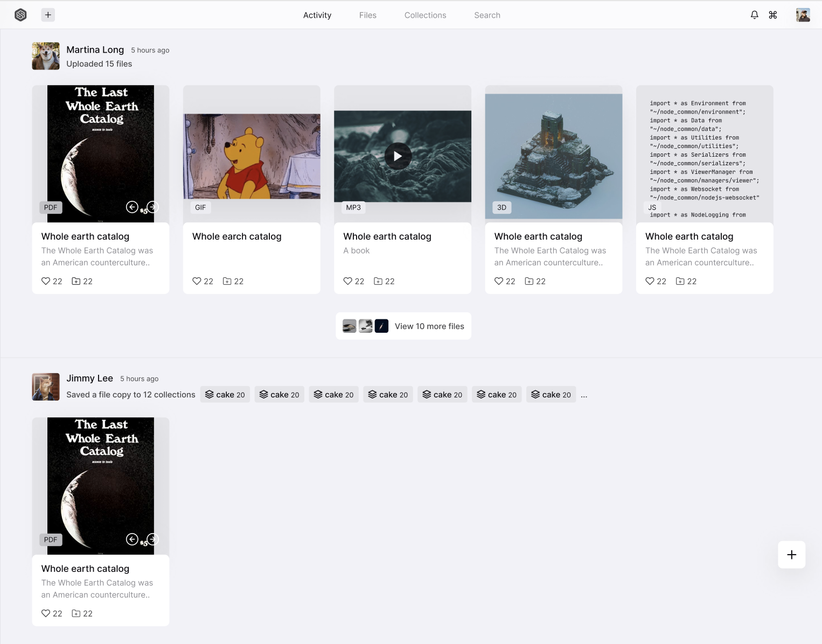This screenshot has width=822, height=644.
Task: Click Jimmy Lee's card title Whole earth catalog
Action: 85,569
